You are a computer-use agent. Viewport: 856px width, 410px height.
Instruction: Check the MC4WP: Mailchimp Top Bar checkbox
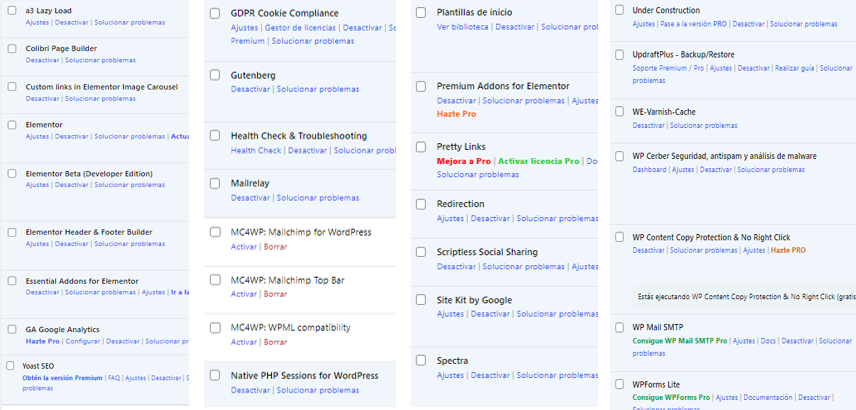(215, 280)
